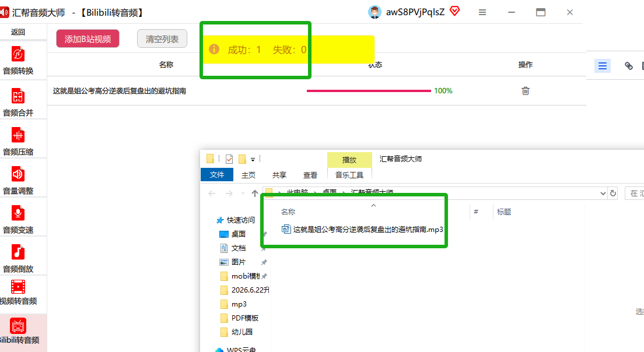Click the Explorer new folder icon in title bar
644x352 pixels.
pos(242,159)
